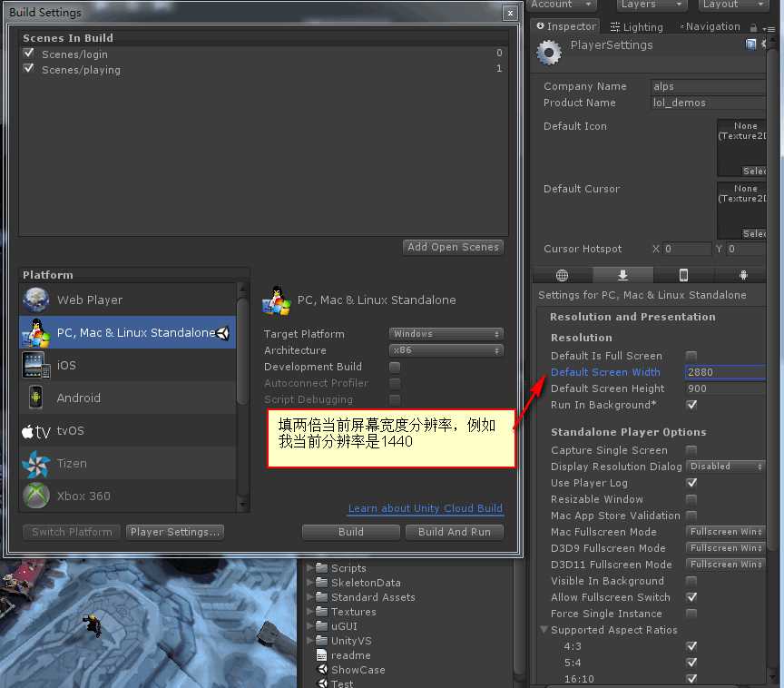Click the Product Name field

(708, 103)
